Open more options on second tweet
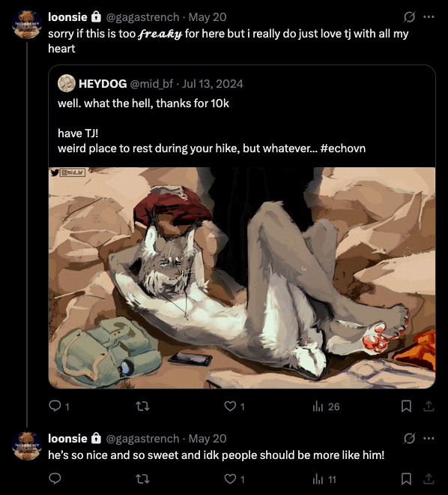The image size is (448, 495). tap(429, 438)
